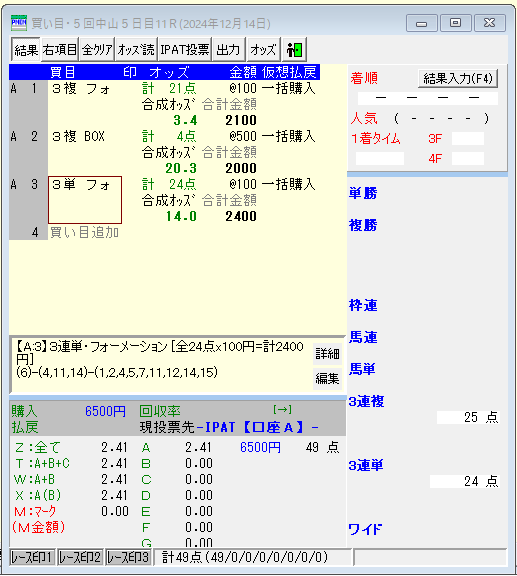The height and width of the screenshot is (576, 517).
Task: Click the 出力 output button
Action: (229, 50)
